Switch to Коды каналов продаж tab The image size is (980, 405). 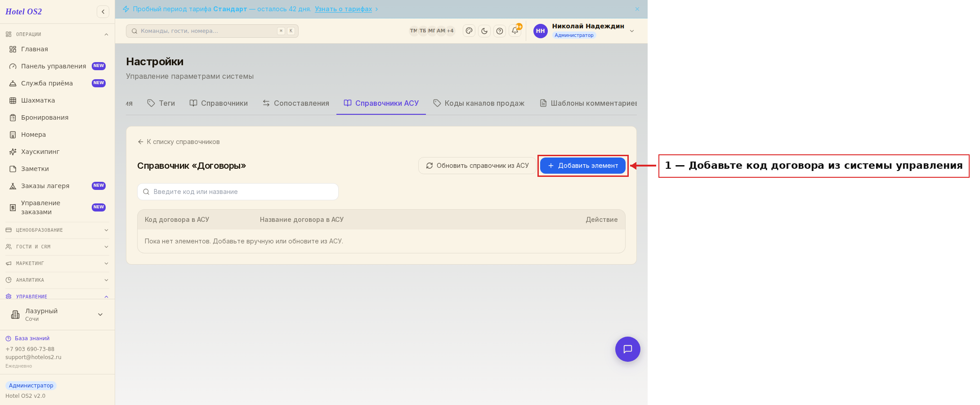point(479,103)
